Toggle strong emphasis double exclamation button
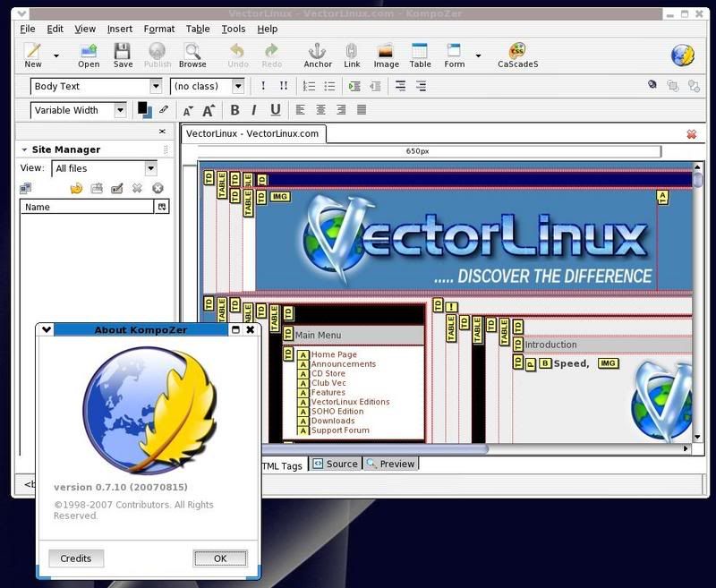 (284, 86)
